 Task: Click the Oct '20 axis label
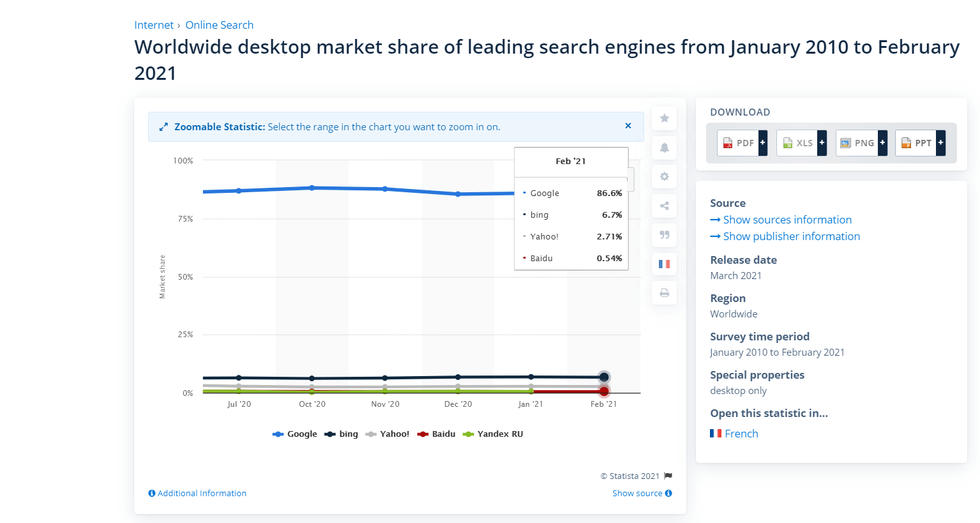tap(312, 404)
